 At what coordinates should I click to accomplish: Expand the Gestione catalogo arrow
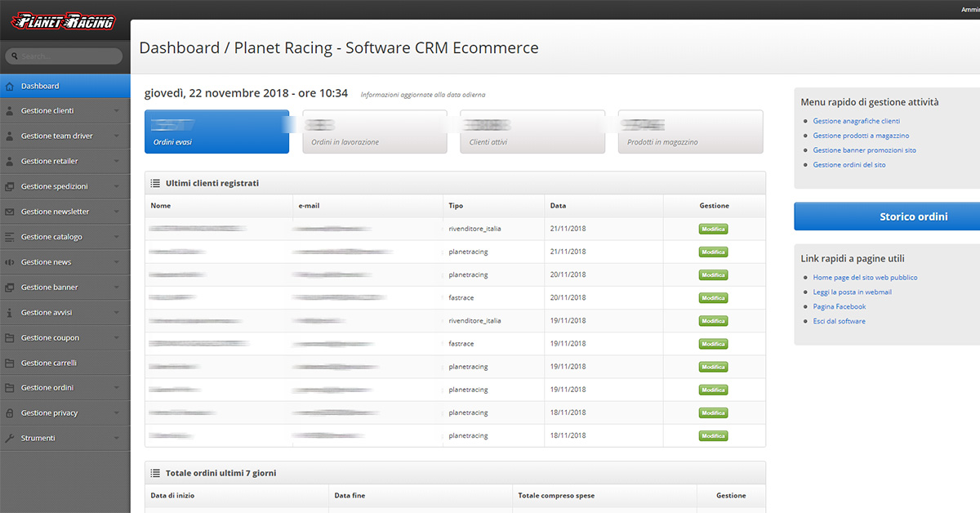[x=117, y=237]
